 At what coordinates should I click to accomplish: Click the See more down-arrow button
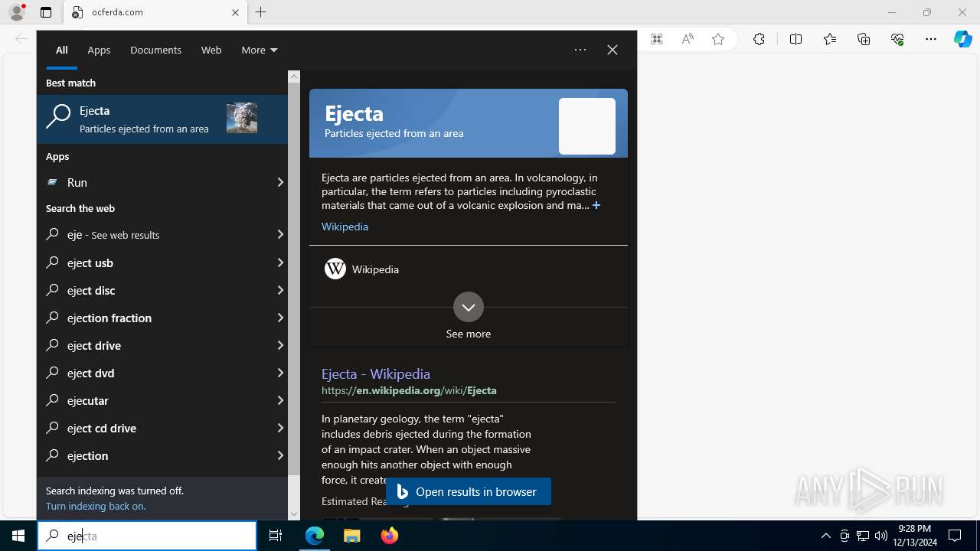[469, 307]
